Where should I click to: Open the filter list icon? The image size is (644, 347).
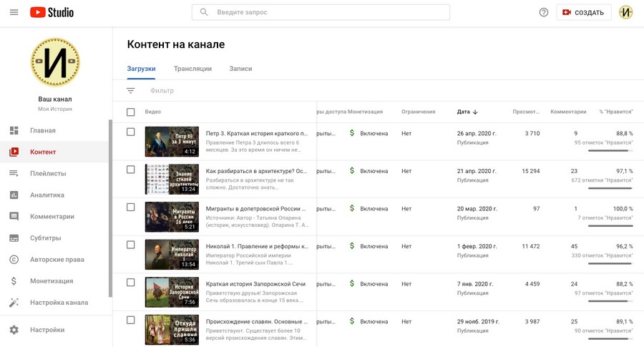[x=130, y=91]
